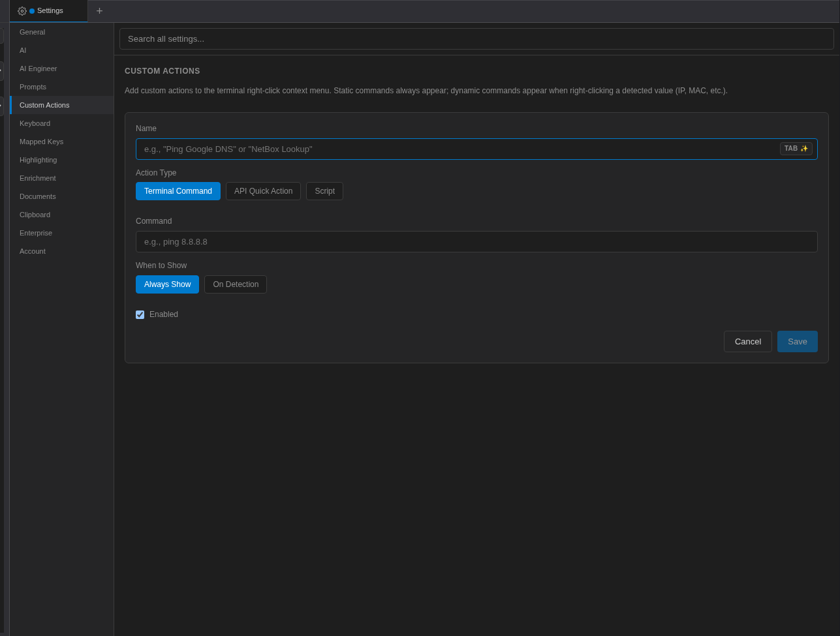Screen dimensions: 840x636
Task: Choose Terminal Command action type
Action: click(x=178, y=191)
